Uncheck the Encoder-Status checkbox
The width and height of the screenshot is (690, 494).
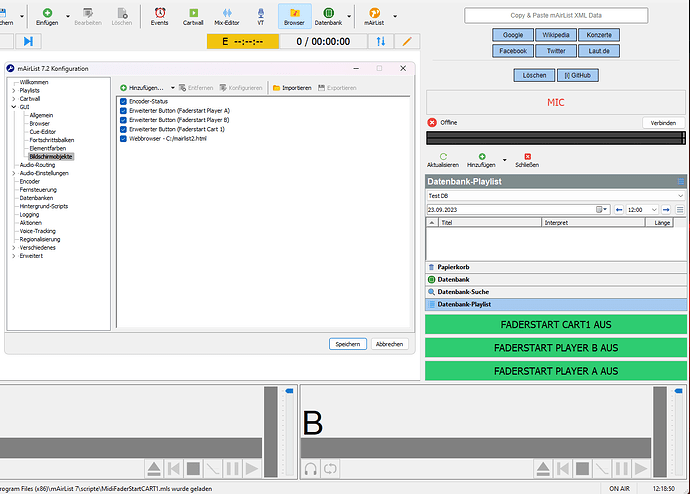(123, 101)
